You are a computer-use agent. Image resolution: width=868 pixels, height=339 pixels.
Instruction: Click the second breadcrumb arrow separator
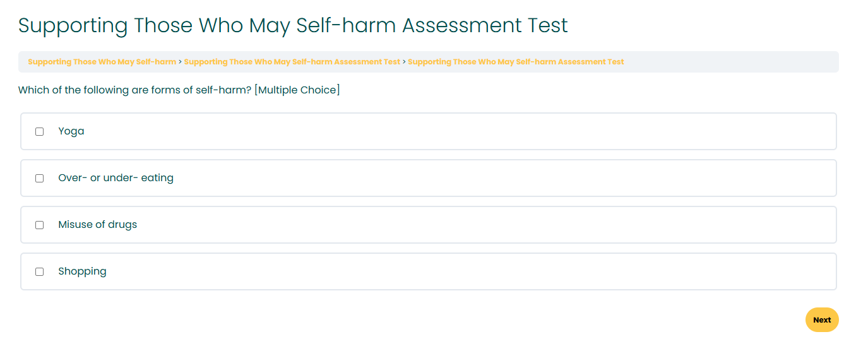coord(404,62)
